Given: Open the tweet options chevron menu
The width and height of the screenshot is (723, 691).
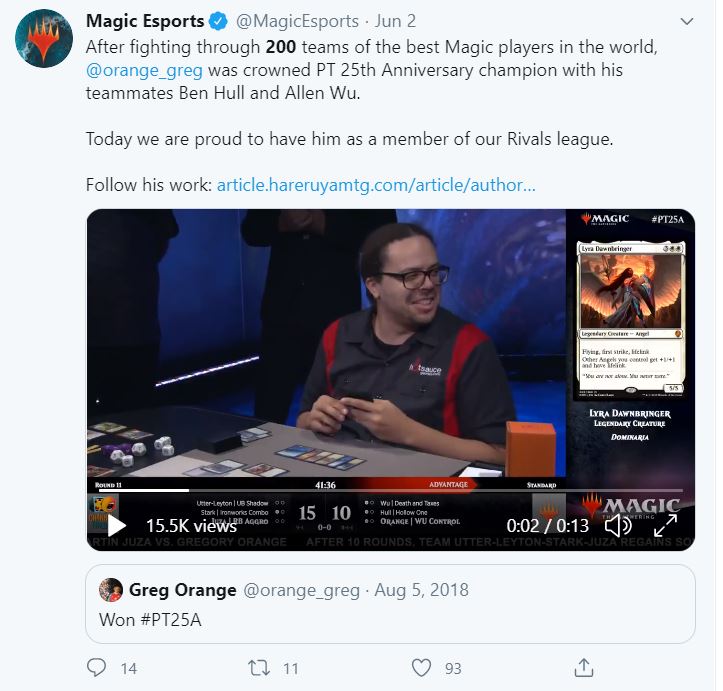Looking at the screenshot, I should [687, 21].
